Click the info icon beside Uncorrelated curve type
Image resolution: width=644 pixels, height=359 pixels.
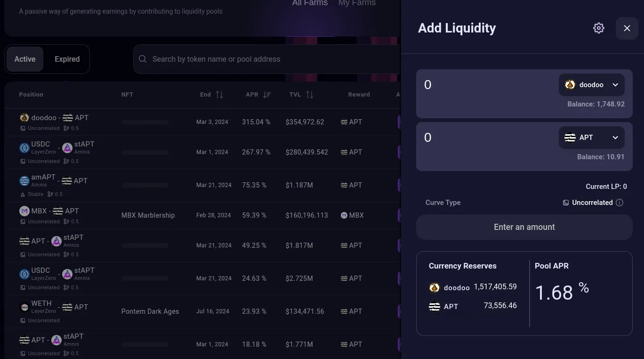tap(620, 203)
